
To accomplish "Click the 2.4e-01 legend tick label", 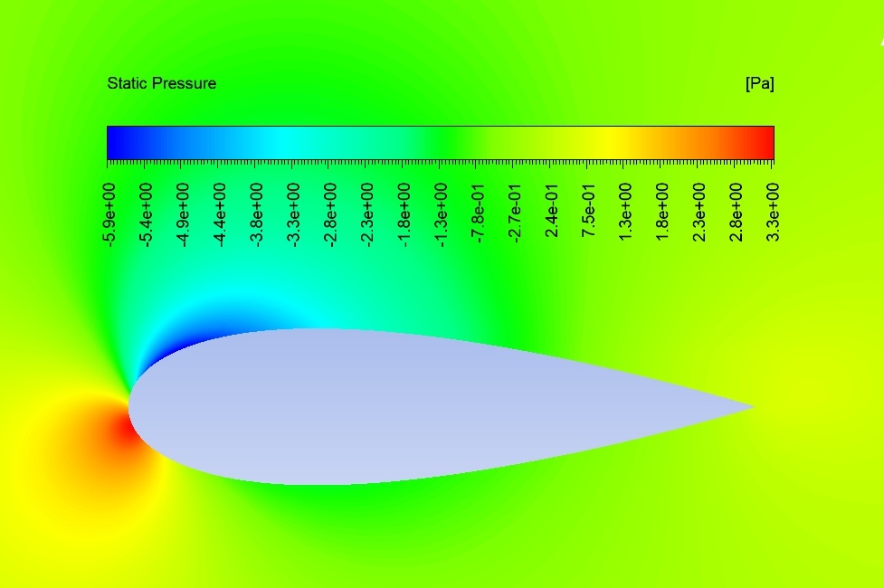I will [x=551, y=211].
